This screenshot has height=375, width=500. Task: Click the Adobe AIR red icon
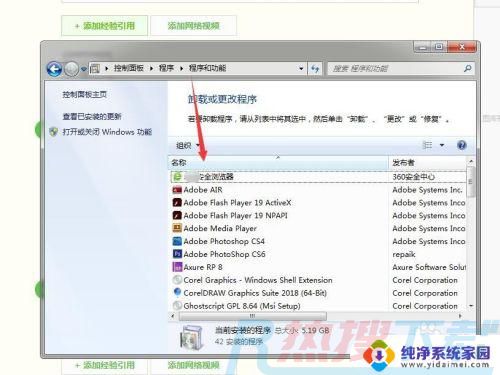coord(177,190)
